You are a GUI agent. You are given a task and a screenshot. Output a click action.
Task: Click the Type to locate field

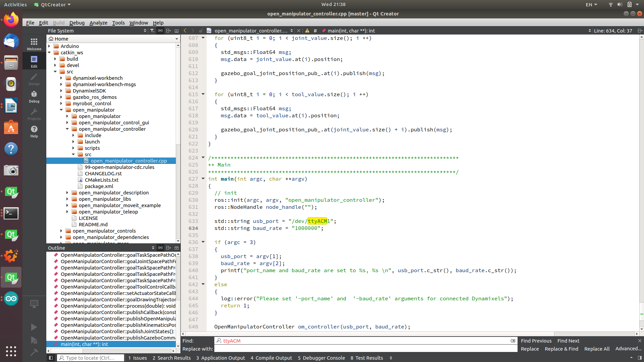click(90, 358)
